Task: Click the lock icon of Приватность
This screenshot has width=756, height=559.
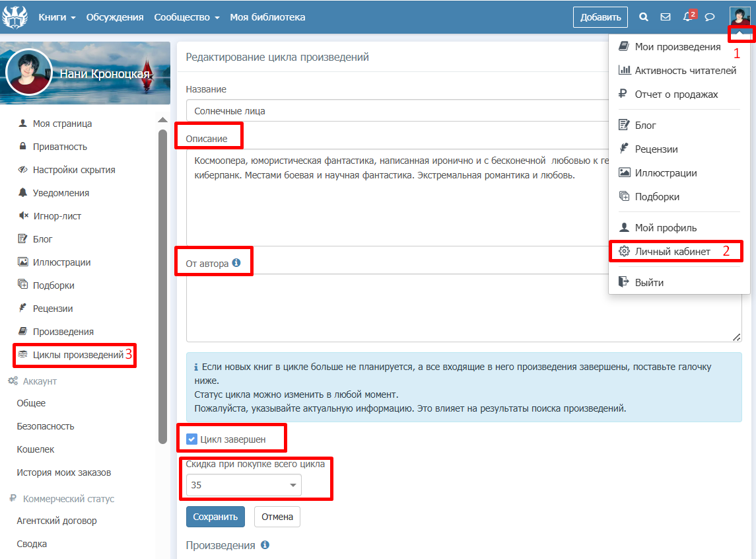Action: click(22, 145)
